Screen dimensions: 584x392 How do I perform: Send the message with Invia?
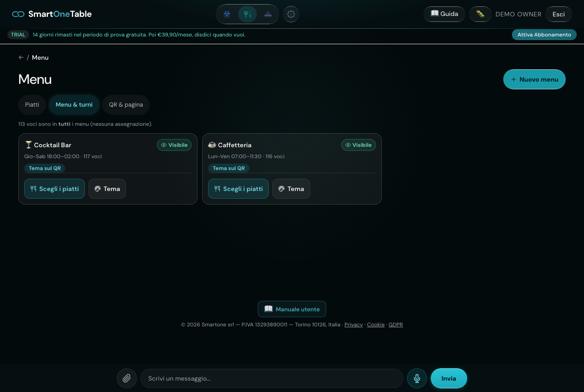pos(449,378)
